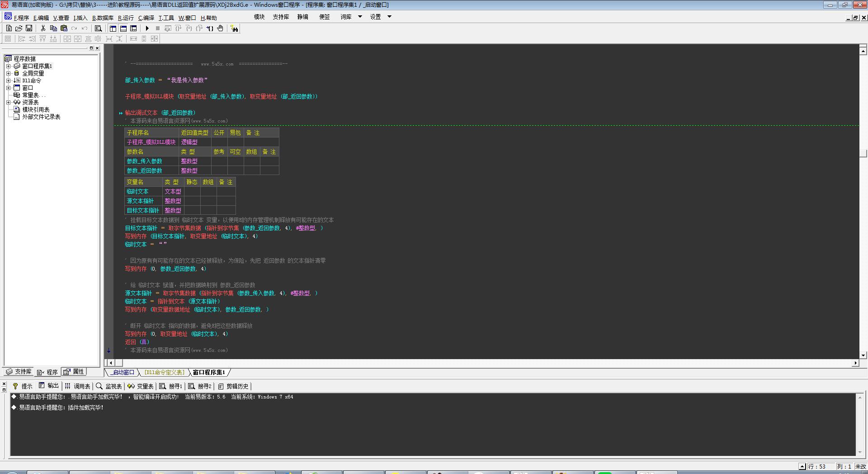Click the horizontal scrollbar right arrow of editor
The image size is (868, 474).
pyautogui.click(x=855, y=363)
